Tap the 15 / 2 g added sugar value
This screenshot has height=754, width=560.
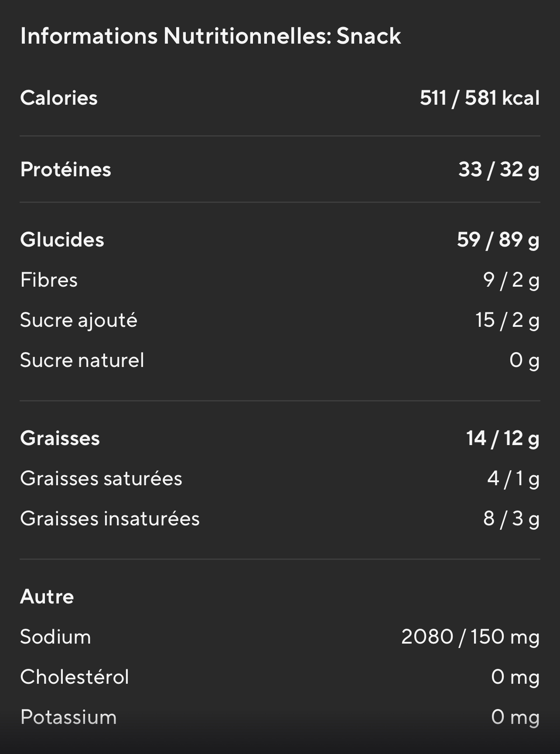(x=507, y=320)
